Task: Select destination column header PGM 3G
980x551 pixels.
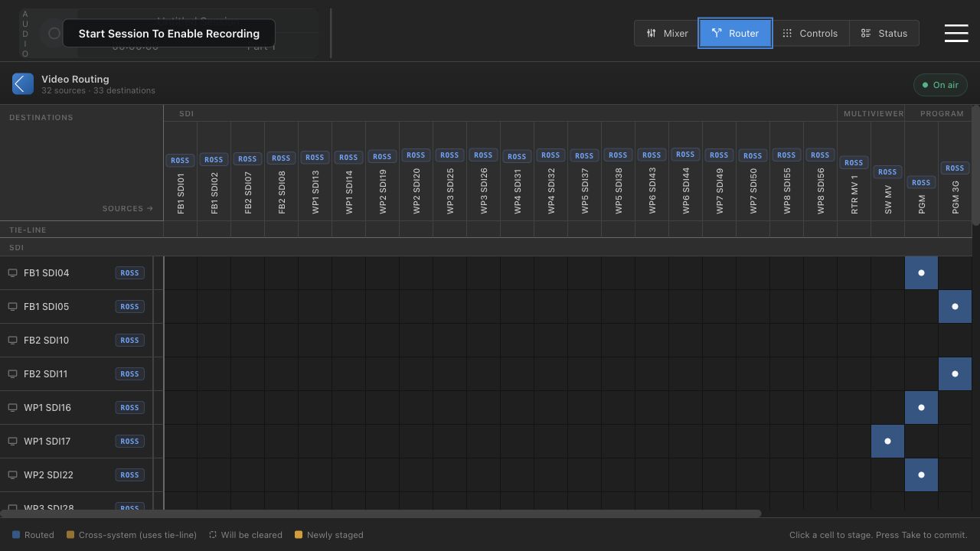Action: pyautogui.click(x=955, y=197)
